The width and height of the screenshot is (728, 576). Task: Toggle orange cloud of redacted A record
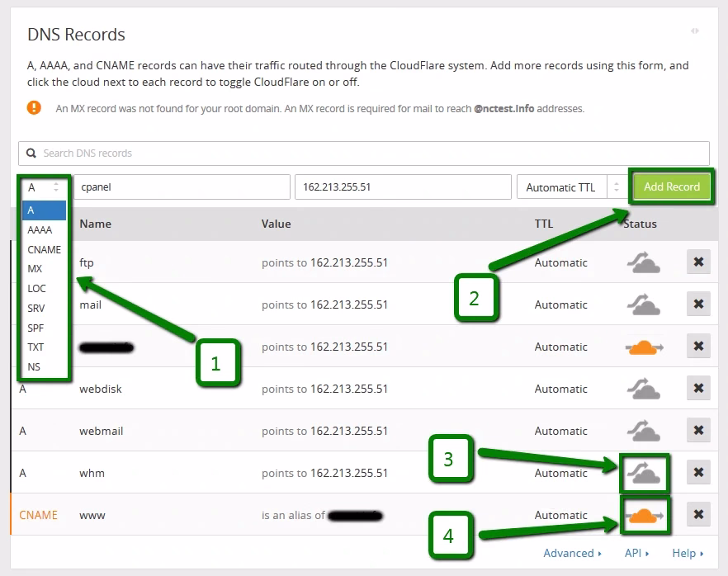645,347
